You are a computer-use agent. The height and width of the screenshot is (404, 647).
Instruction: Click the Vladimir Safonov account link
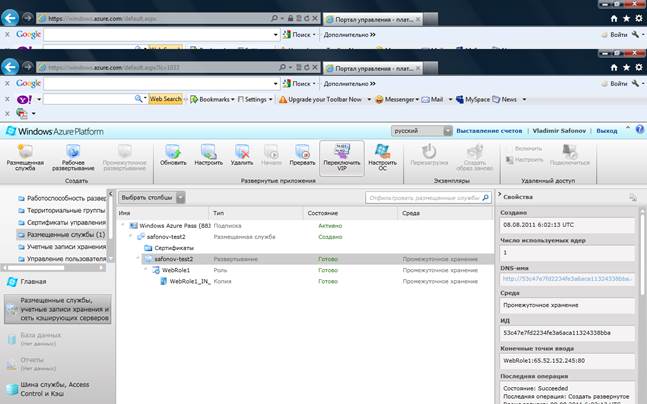point(559,130)
